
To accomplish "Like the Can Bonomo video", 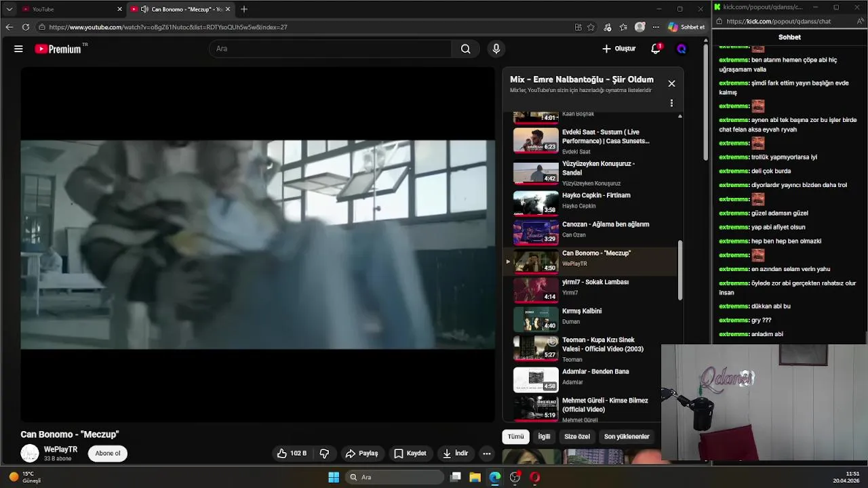I will click(x=292, y=453).
